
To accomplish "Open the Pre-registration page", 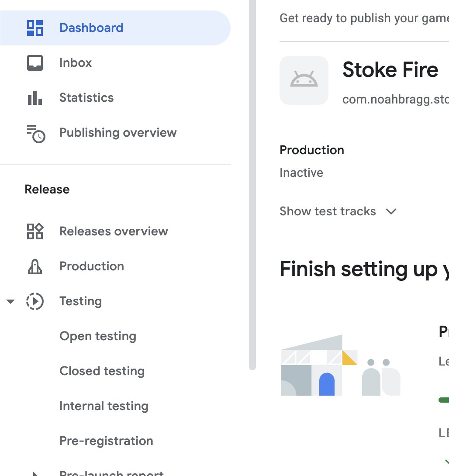I will coord(106,441).
